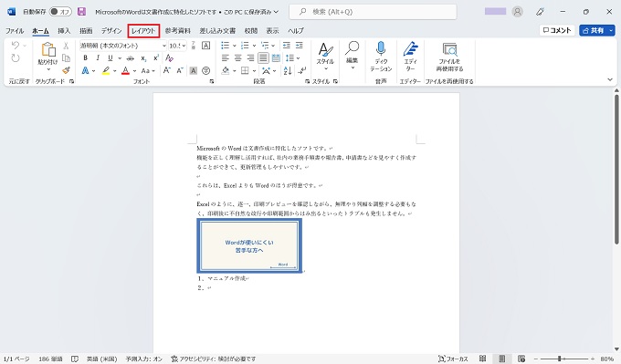Apply subscript formatting
Screen dimensions: 621x364
tap(143, 58)
